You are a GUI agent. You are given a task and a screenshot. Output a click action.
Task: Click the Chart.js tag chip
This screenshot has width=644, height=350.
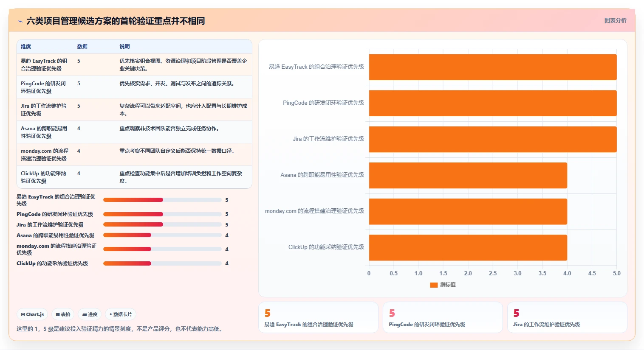coord(32,314)
